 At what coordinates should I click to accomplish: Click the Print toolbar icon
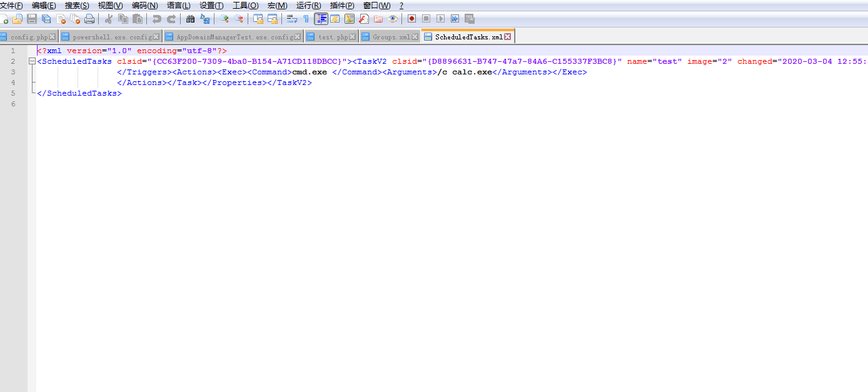click(89, 19)
